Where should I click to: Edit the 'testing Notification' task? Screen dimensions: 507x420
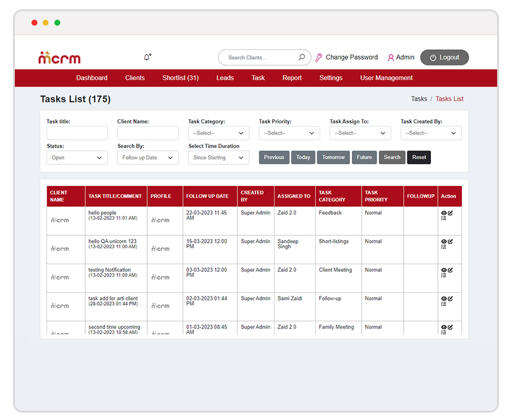click(450, 270)
